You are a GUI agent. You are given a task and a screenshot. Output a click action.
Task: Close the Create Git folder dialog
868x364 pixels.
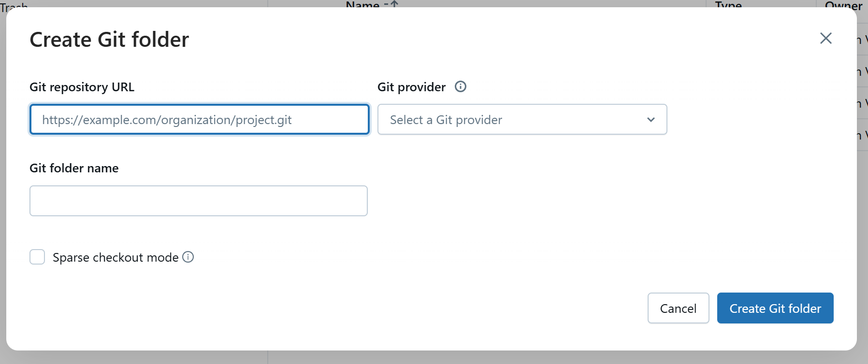click(825, 38)
